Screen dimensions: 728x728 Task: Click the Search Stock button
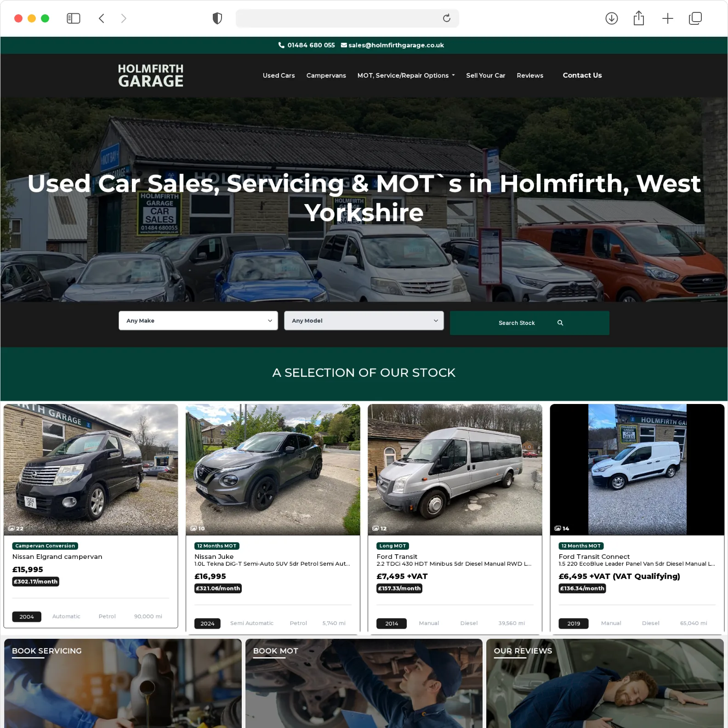(x=529, y=323)
